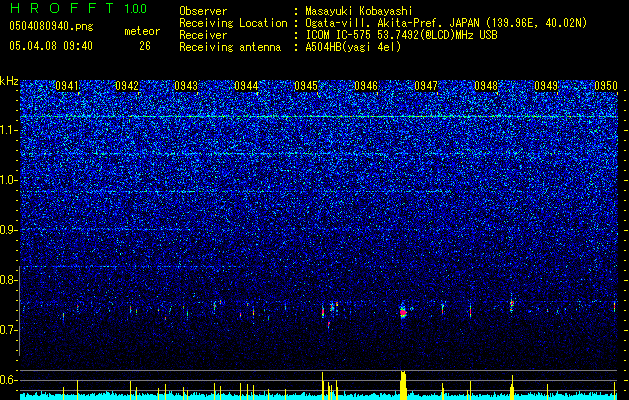The image size is (629, 400).
Task: Click the A504HB(yagi 4el) antenna text
Action: pos(353,47)
